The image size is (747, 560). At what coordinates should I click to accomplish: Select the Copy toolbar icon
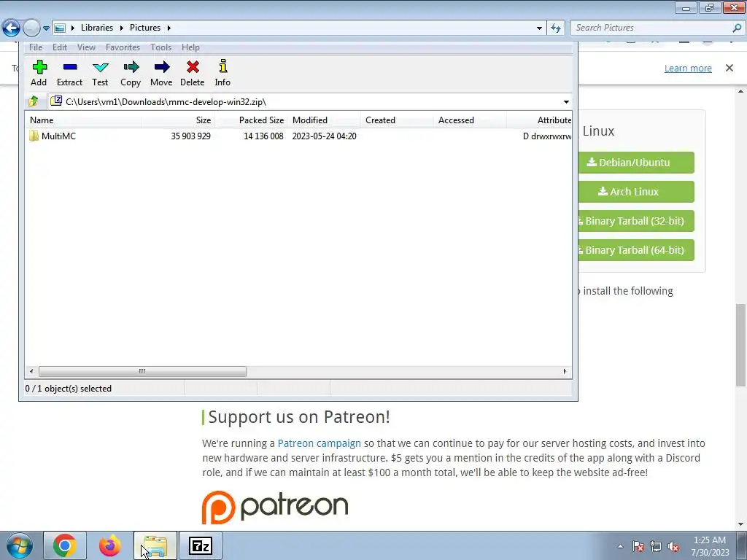tap(131, 73)
